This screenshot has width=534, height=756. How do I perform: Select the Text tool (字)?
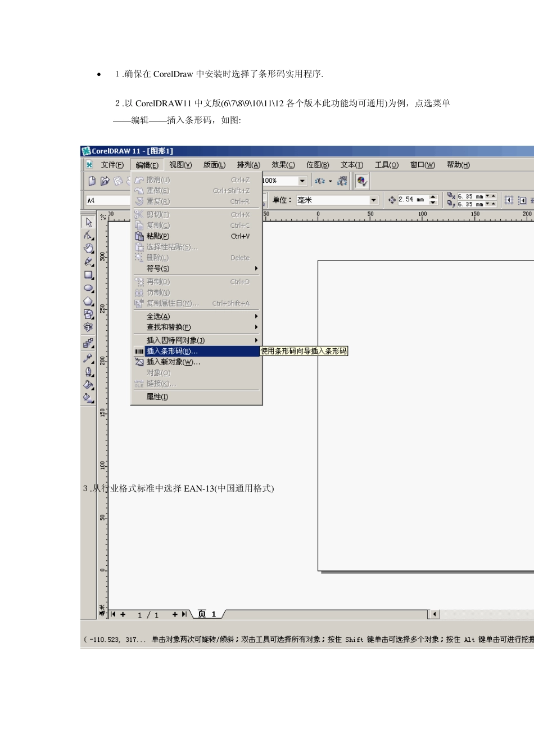89,327
